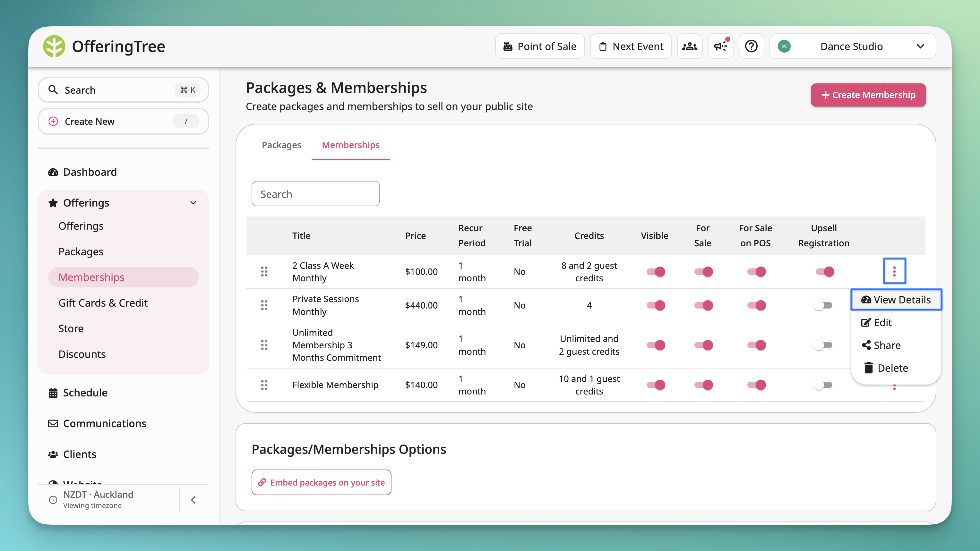Click the Communications envelope icon
980x551 pixels.
coord(53,423)
